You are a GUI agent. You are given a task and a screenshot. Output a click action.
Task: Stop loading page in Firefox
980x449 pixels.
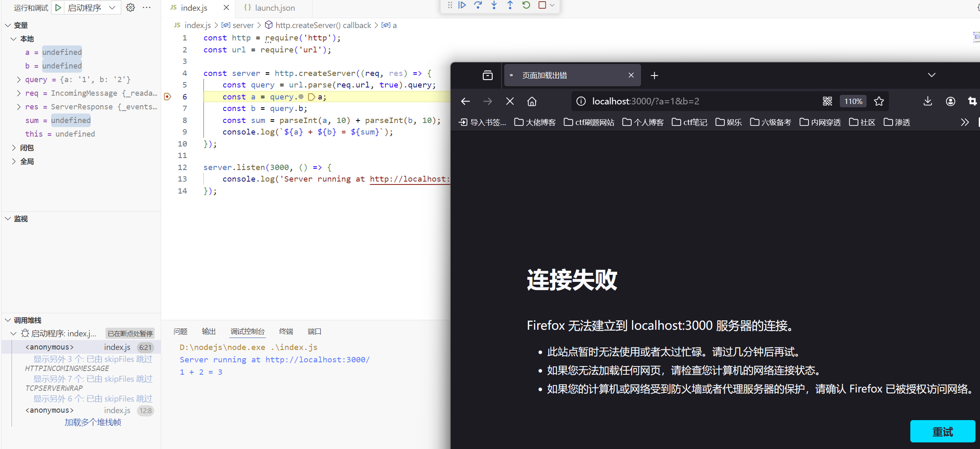(510, 101)
